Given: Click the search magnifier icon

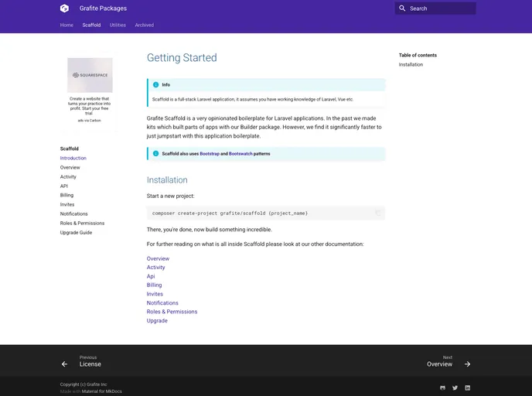Looking at the screenshot, I should [x=402, y=9].
